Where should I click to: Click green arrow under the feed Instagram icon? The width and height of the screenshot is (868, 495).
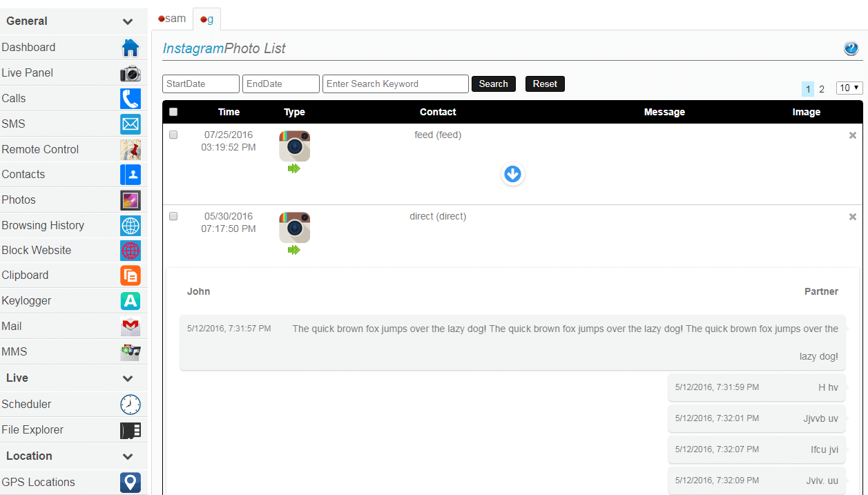pos(294,168)
